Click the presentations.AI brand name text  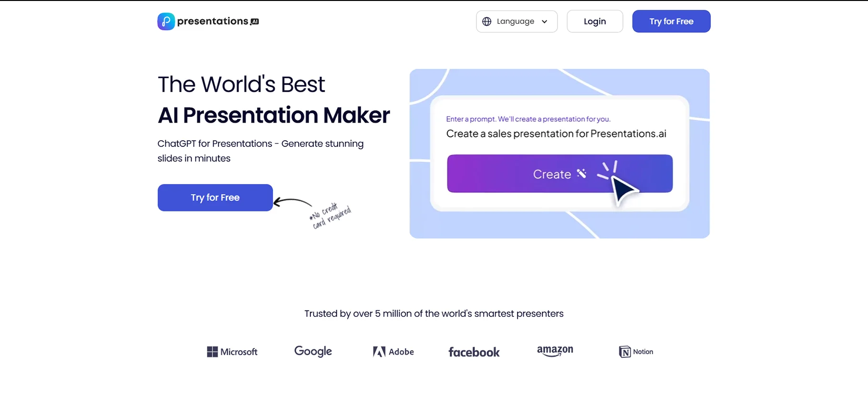(x=218, y=21)
